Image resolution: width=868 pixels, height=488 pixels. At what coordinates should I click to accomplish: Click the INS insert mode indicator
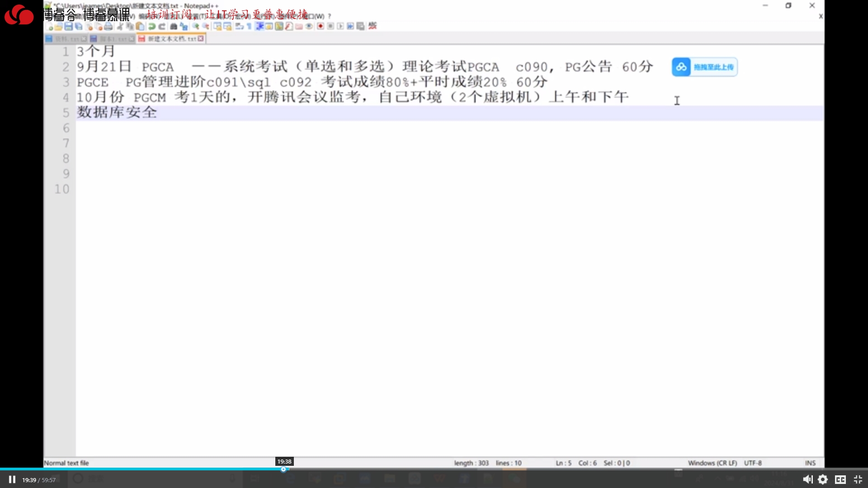pos(810,463)
